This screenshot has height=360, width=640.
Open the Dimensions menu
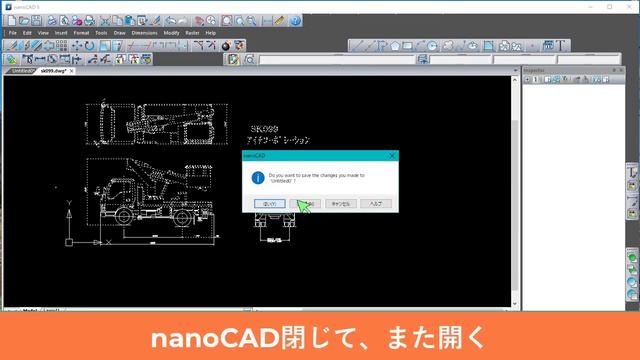click(144, 33)
